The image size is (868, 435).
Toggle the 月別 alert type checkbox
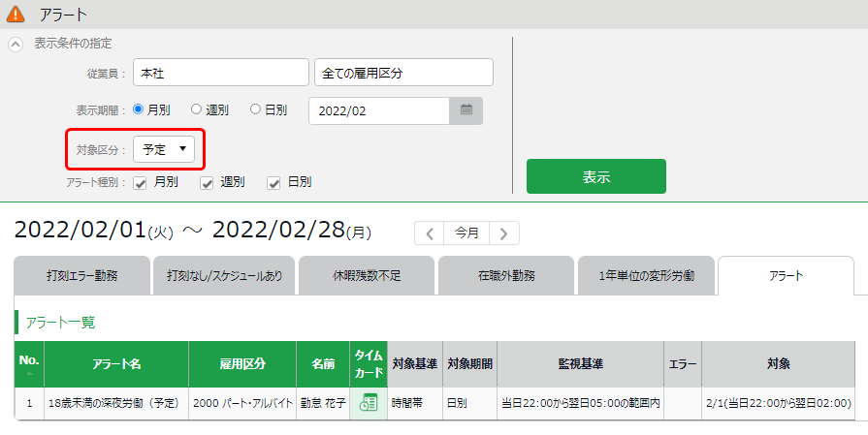point(140,182)
